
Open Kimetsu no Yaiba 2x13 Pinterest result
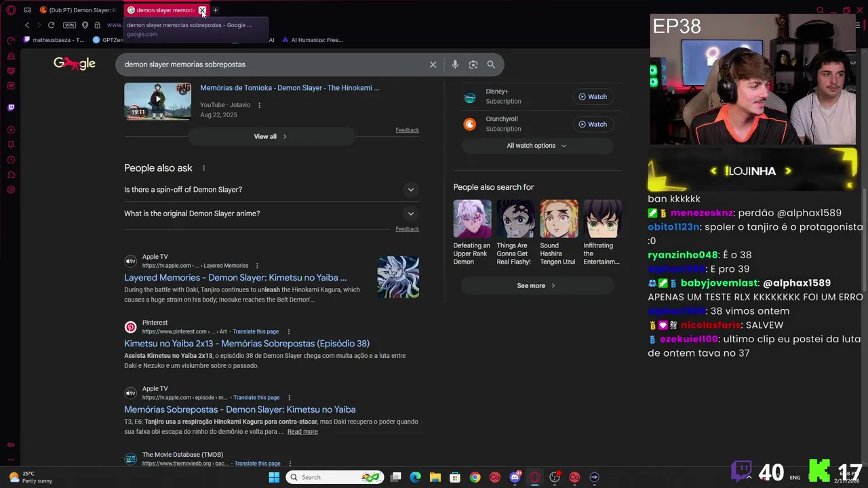click(x=247, y=344)
